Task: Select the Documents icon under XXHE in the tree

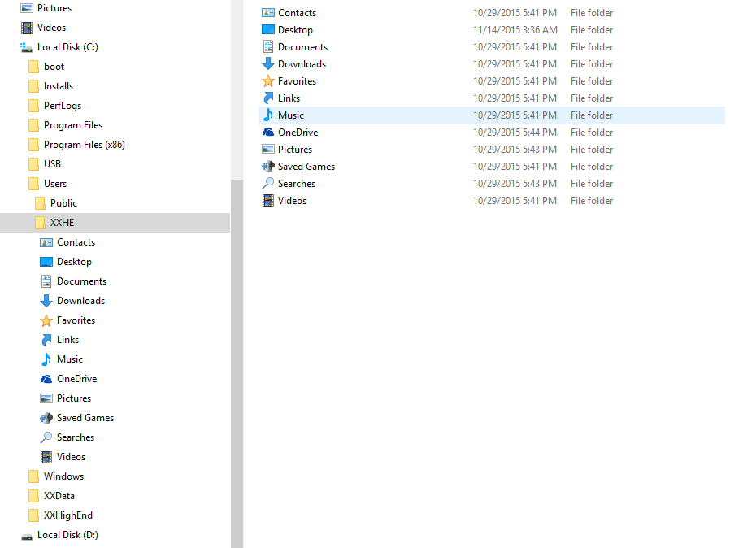Action: [46, 281]
